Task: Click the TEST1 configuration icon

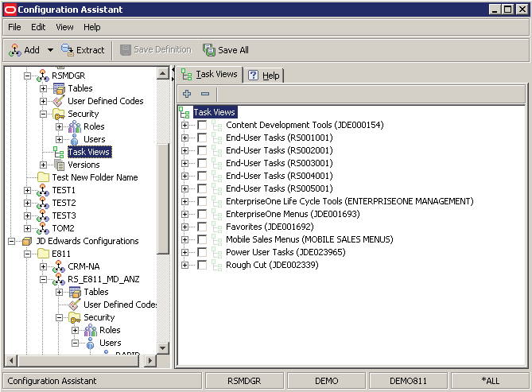Action: (43, 190)
